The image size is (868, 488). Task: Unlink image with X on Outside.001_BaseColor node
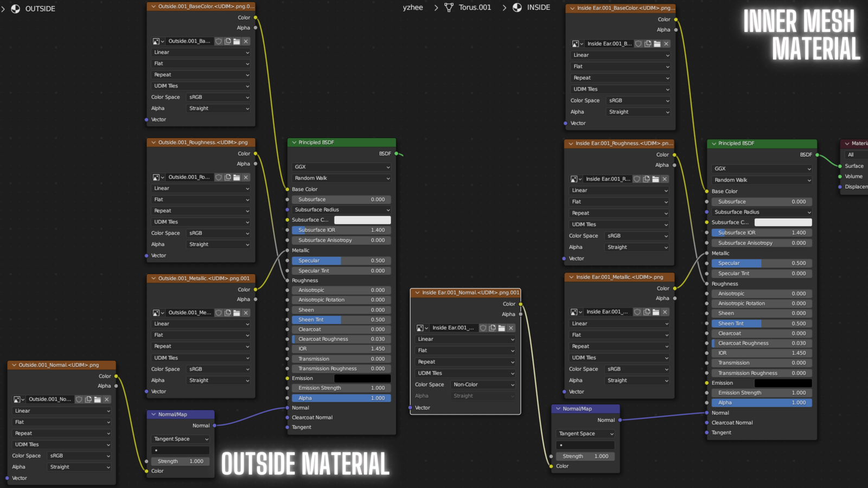(x=246, y=41)
